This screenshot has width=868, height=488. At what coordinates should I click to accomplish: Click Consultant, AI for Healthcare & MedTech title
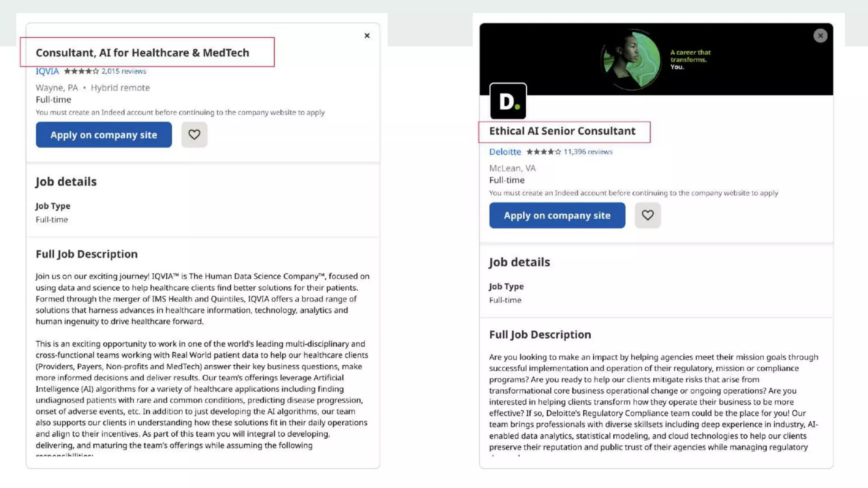[x=142, y=53]
